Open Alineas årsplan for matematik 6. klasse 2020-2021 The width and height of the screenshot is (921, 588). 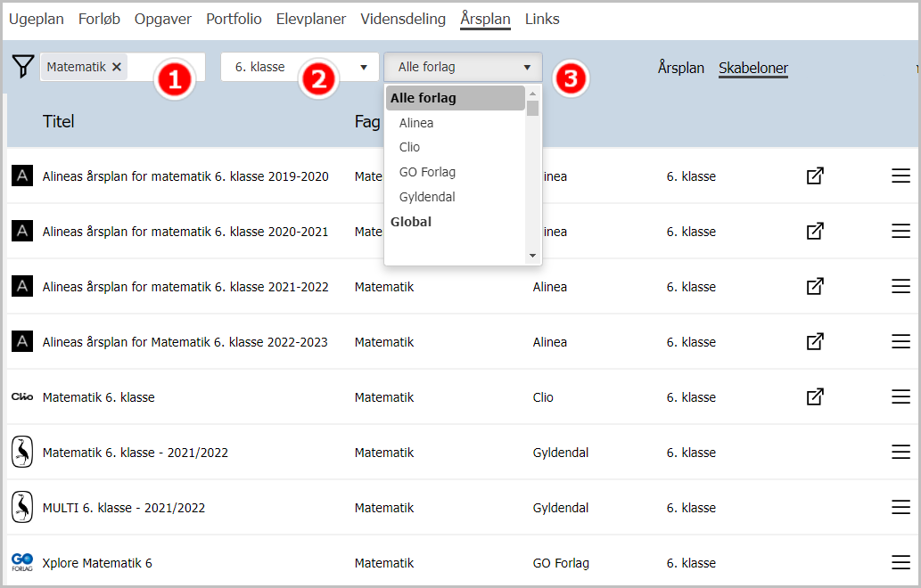(185, 232)
